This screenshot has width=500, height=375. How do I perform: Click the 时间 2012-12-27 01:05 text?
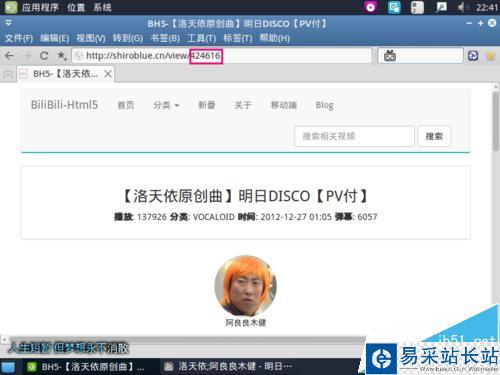284,217
